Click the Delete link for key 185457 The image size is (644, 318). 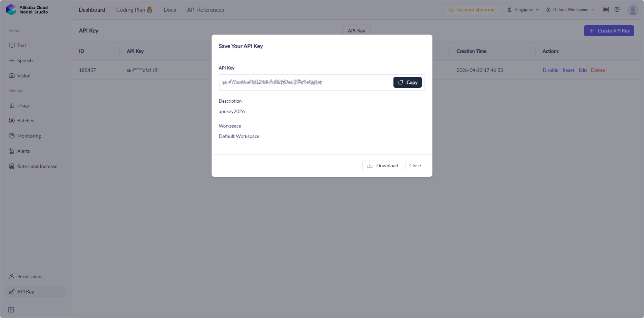point(598,70)
